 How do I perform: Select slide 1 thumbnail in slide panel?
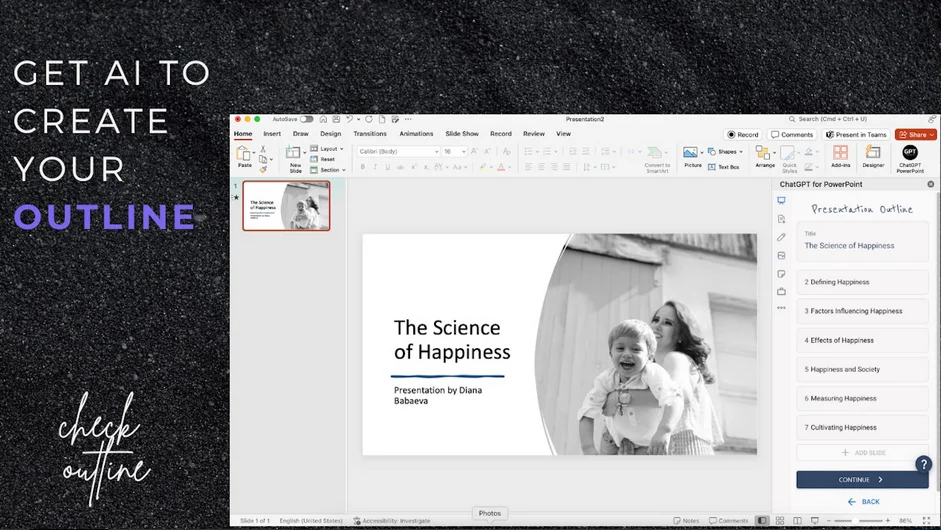[286, 206]
